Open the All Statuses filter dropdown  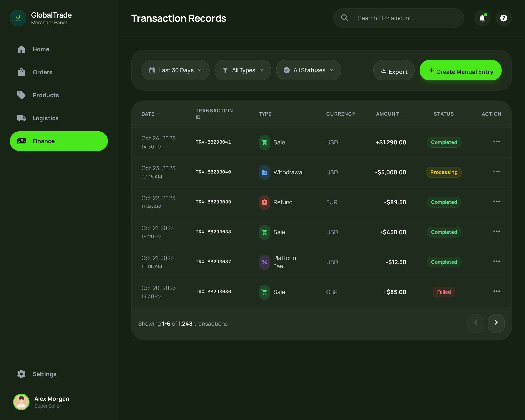(308, 70)
